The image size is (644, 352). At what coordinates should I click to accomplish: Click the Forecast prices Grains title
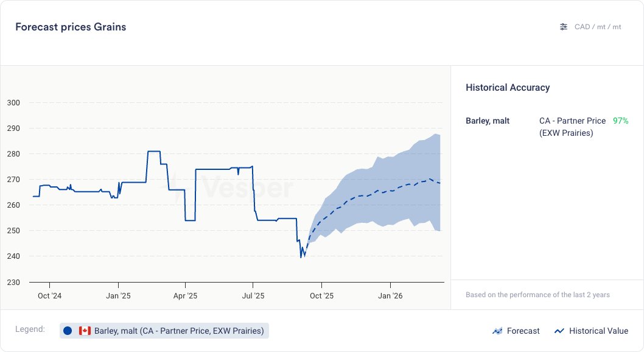(71, 27)
